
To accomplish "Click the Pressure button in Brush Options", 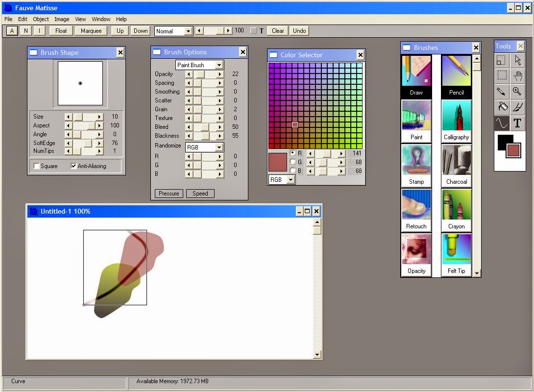I will [x=169, y=194].
